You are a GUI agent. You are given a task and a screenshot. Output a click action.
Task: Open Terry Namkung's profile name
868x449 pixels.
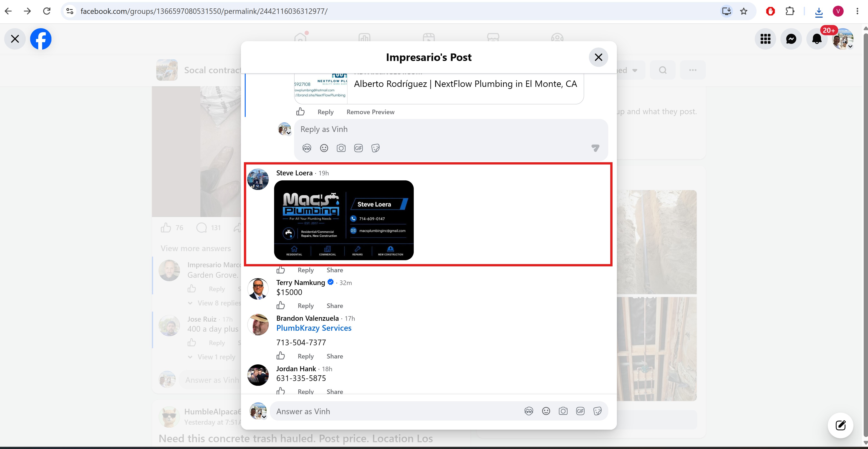click(300, 283)
